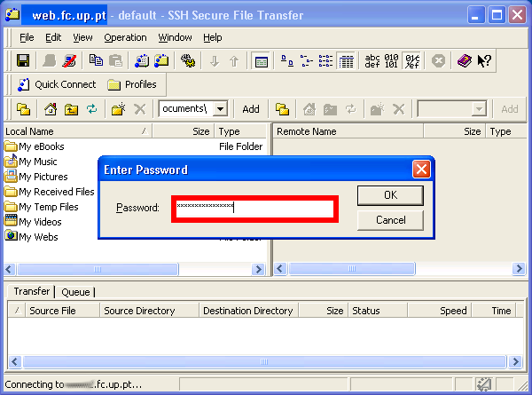Close the Enter Password dialog
Screen dimensions: 532x395
point(421,170)
